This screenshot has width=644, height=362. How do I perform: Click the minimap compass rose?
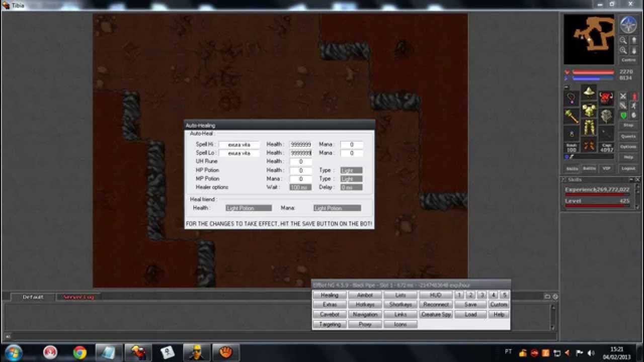(628, 25)
